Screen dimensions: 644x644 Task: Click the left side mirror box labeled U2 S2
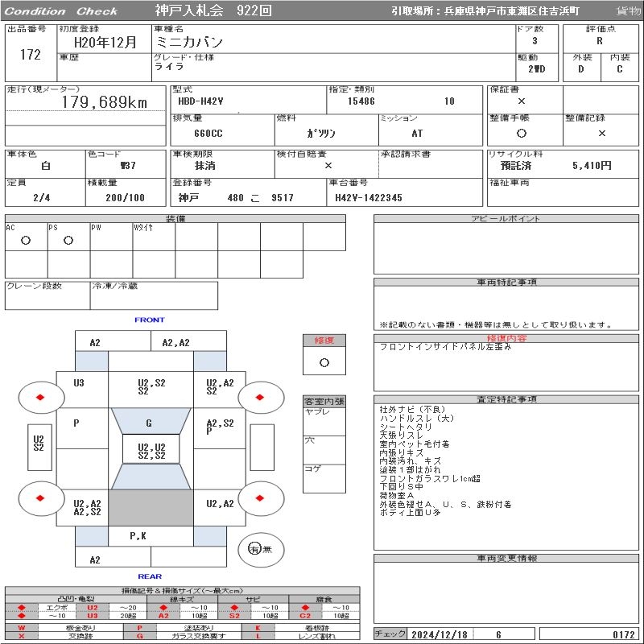pos(39,444)
